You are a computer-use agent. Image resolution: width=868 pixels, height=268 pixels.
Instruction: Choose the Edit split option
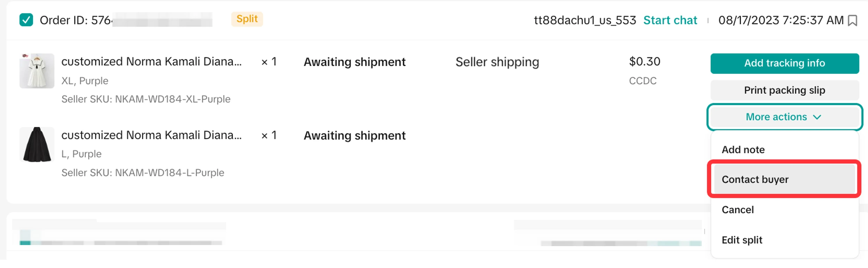(x=742, y=240)
